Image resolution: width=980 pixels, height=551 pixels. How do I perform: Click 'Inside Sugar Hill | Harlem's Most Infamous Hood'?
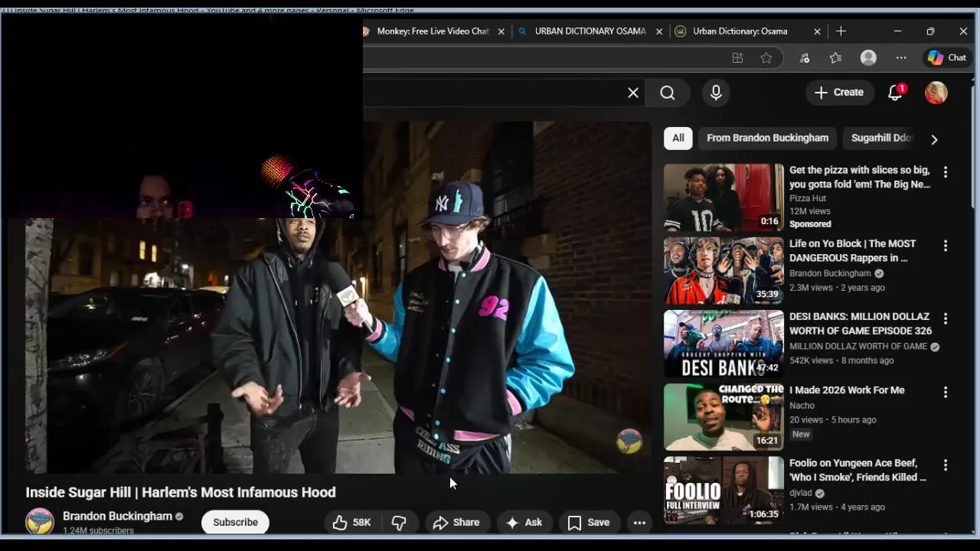coord(181,492)
